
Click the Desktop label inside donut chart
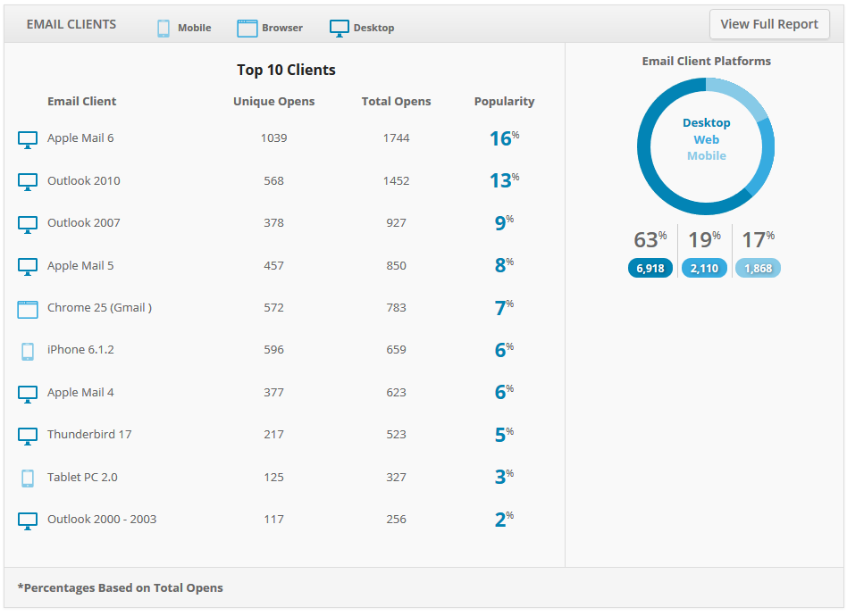[706, 123]
